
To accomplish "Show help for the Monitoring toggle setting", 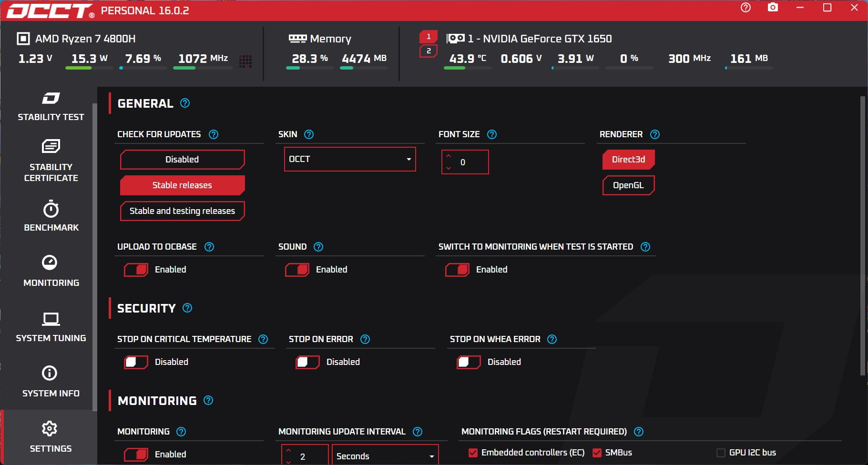I will click(x=181, y=432).
